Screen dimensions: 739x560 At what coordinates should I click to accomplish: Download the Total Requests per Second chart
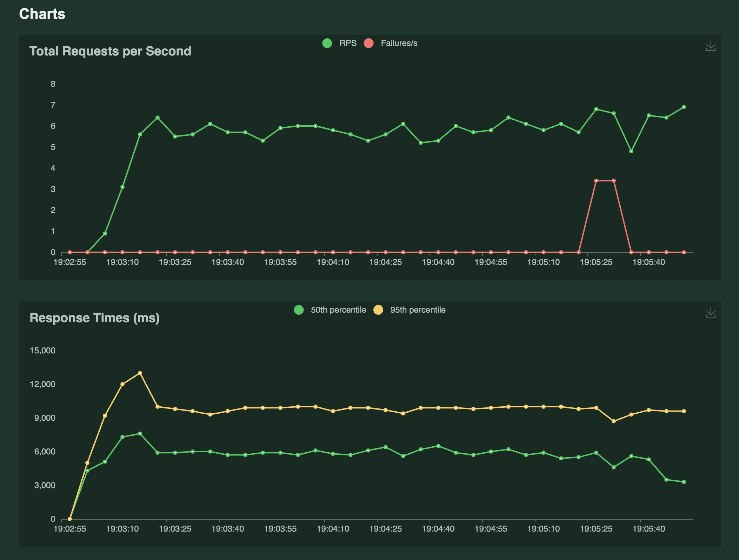[711, 46]
